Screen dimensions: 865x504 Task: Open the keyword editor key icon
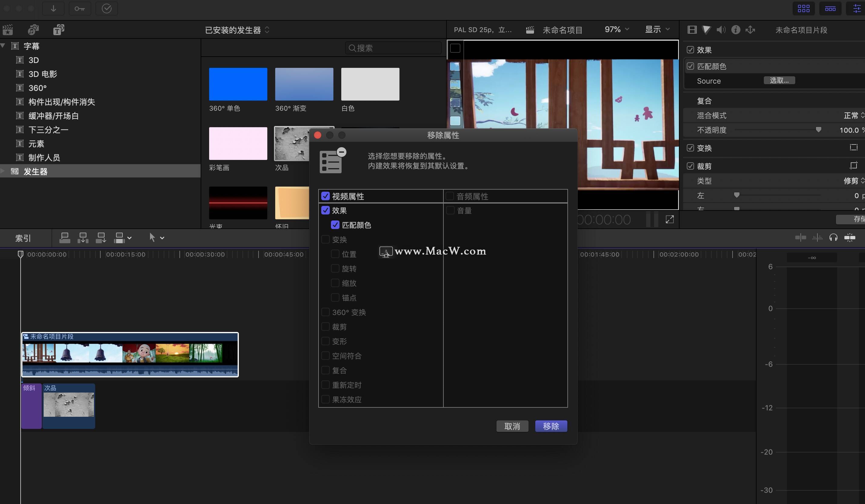80,8
